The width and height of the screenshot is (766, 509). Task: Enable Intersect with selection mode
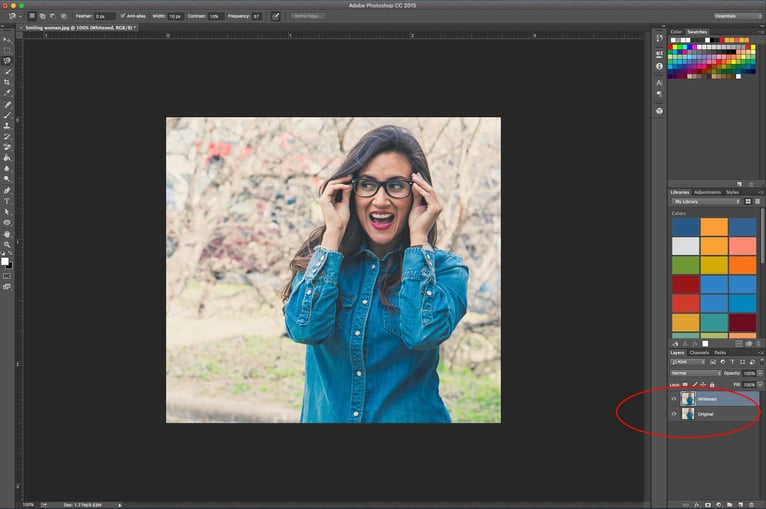click(x=64, y=16)
